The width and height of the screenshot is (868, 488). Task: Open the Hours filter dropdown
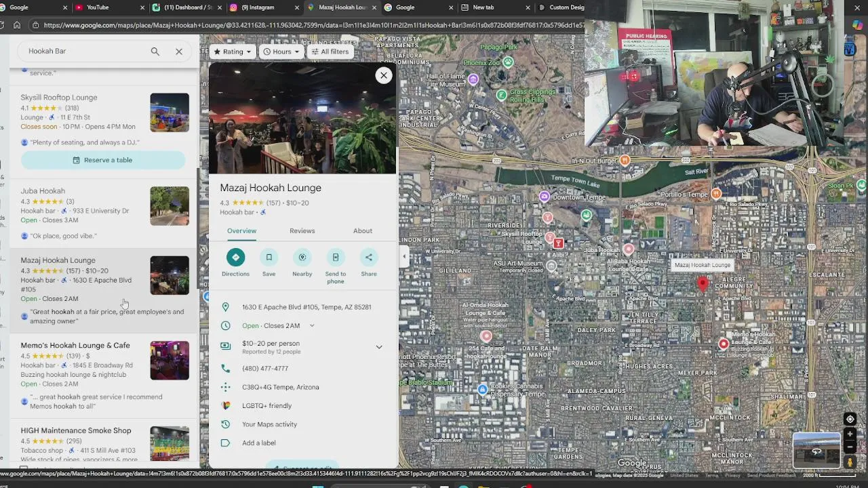(x=281, y=52)
